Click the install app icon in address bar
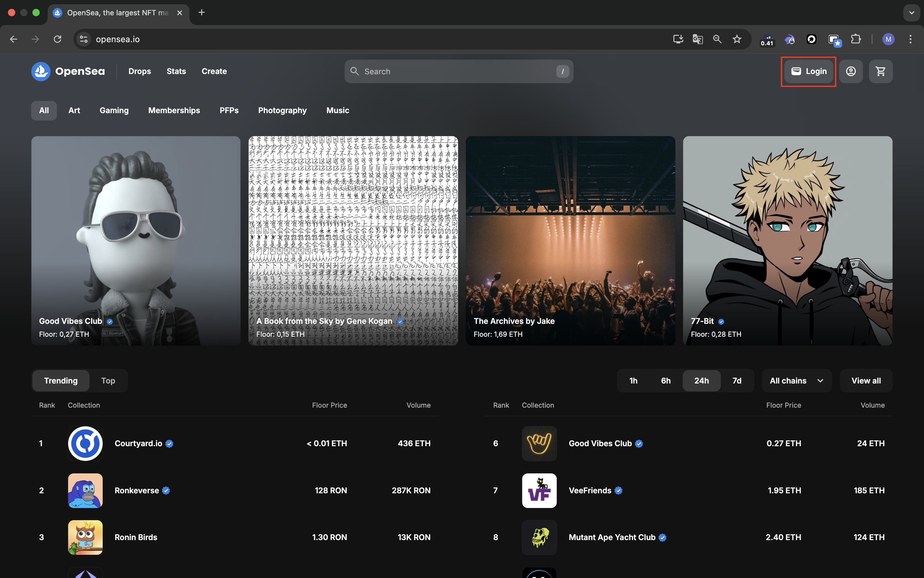Screen dimensions: 924x578 click(x=678, y=39)
